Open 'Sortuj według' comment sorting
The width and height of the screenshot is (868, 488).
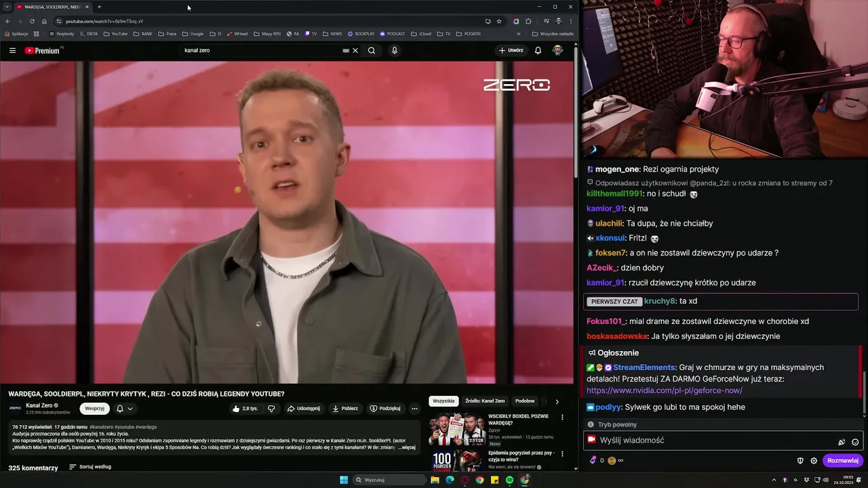point(90,467)
